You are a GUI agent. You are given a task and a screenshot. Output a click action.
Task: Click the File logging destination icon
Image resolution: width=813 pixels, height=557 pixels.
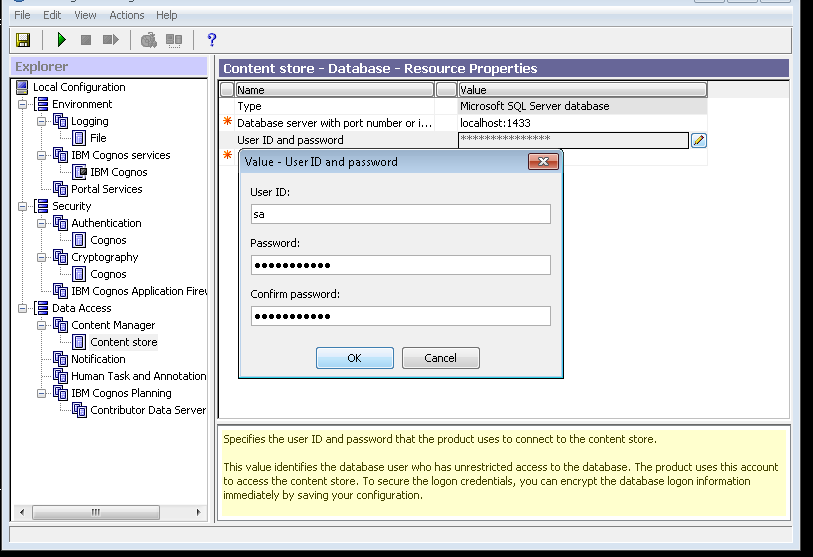79,138
